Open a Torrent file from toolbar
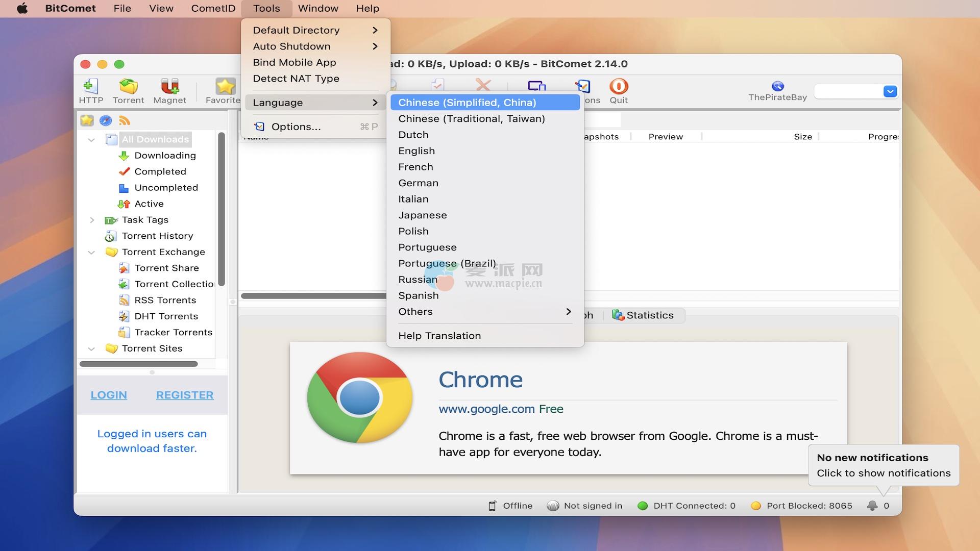 coord(128,87)
